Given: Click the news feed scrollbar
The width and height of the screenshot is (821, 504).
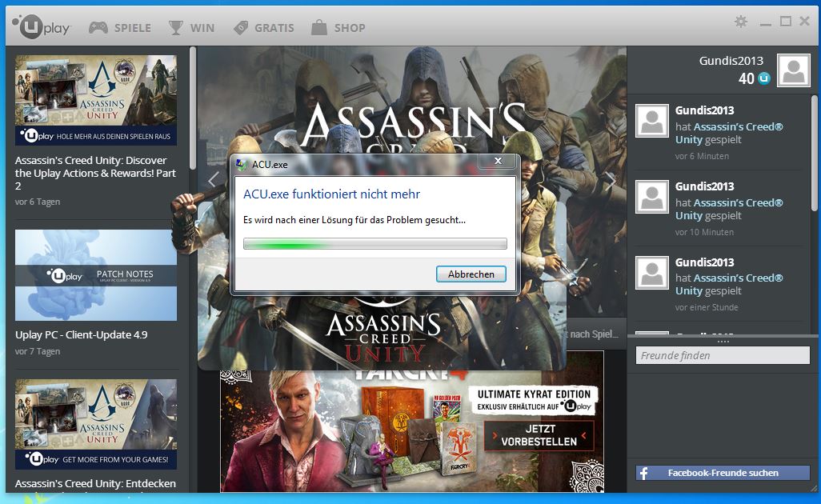Looking at the screenshot, I should (x=193, y=108).
